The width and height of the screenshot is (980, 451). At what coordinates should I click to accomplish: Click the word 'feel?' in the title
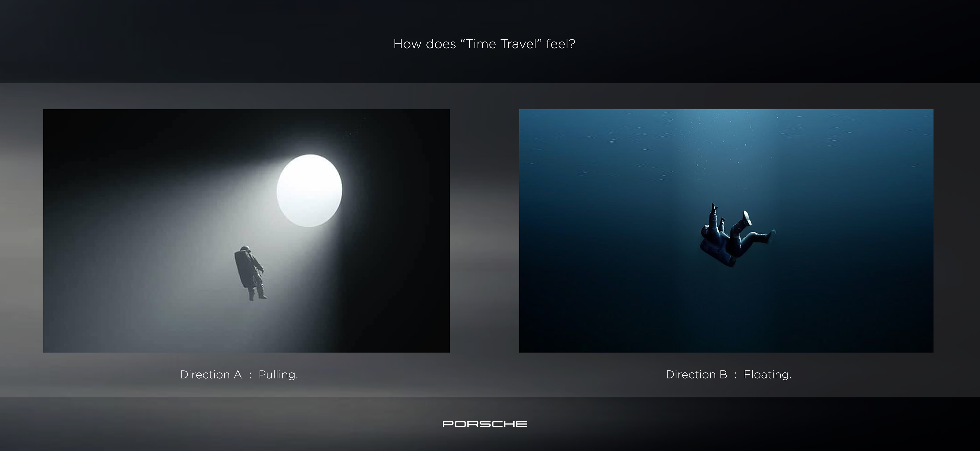[x=560, y=44]
